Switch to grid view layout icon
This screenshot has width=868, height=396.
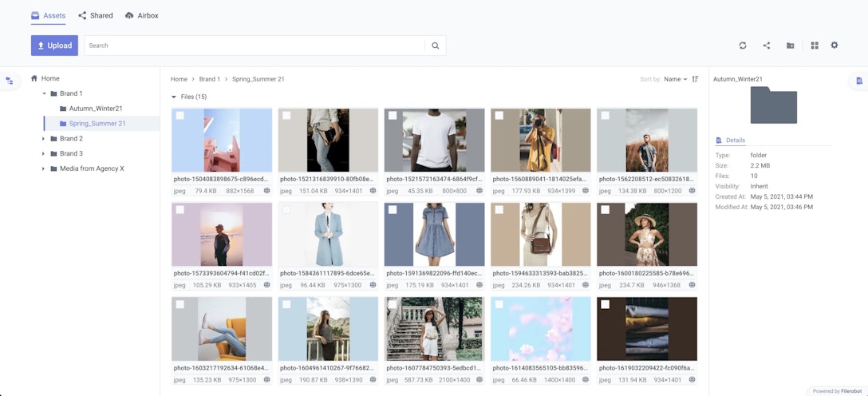(x=815, y=46)
